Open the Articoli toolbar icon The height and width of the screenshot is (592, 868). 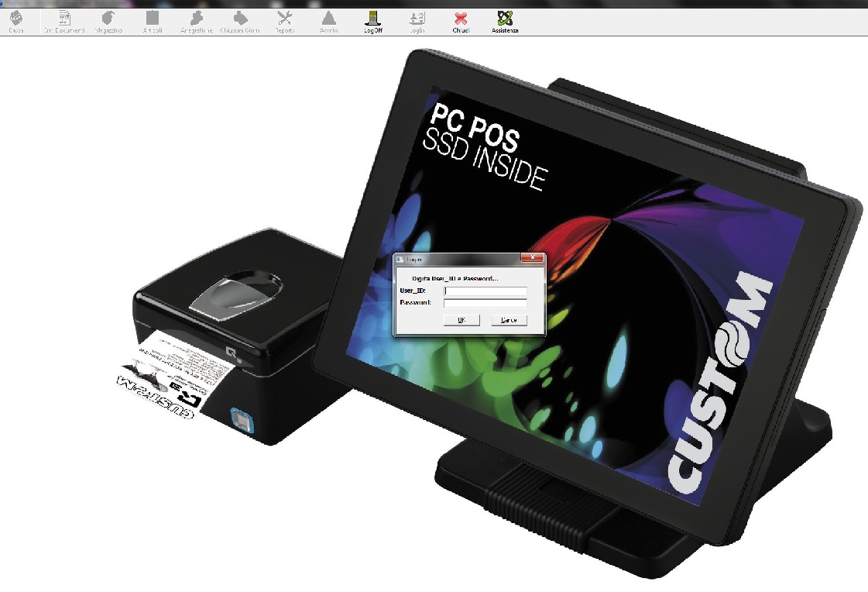(x=153, y=22)
